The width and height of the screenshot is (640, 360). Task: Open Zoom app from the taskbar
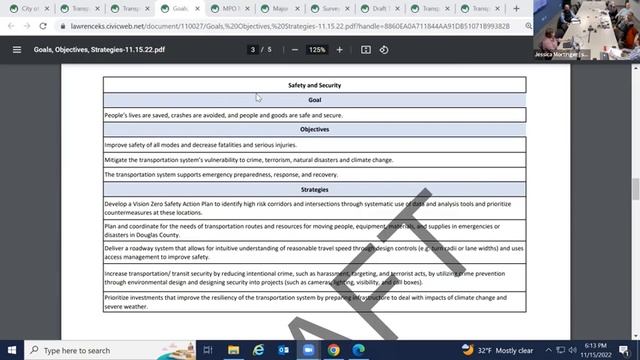pyautogui.click(x=308, y=350)
